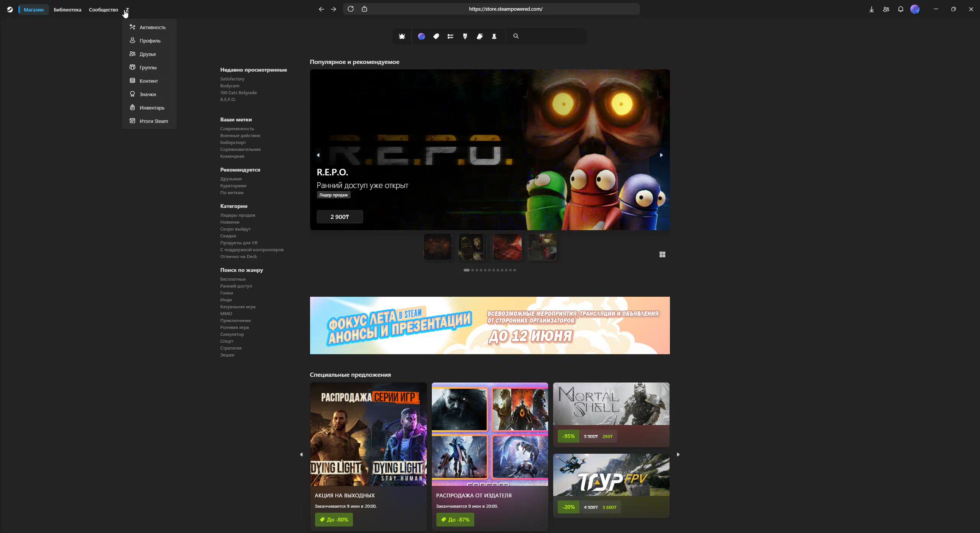Click the megaphone icon in store toolbar
980x533 pixels.
480,36
